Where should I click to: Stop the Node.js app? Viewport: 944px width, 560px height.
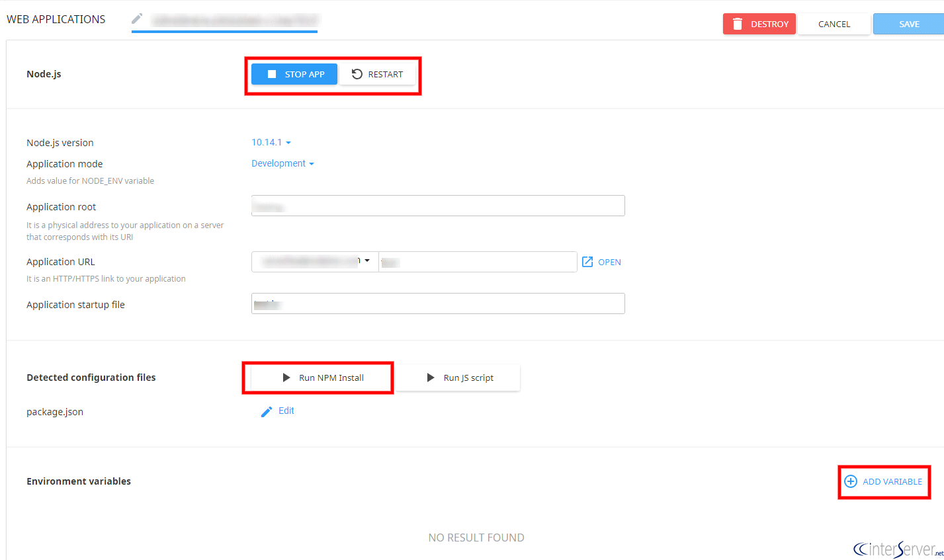294,74
